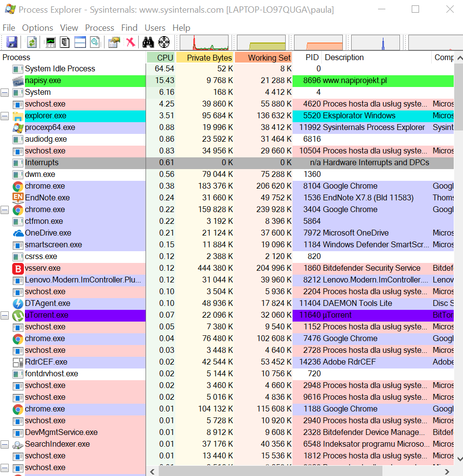
Task: Open the Help menu
Action: click(x=181, y=28)
